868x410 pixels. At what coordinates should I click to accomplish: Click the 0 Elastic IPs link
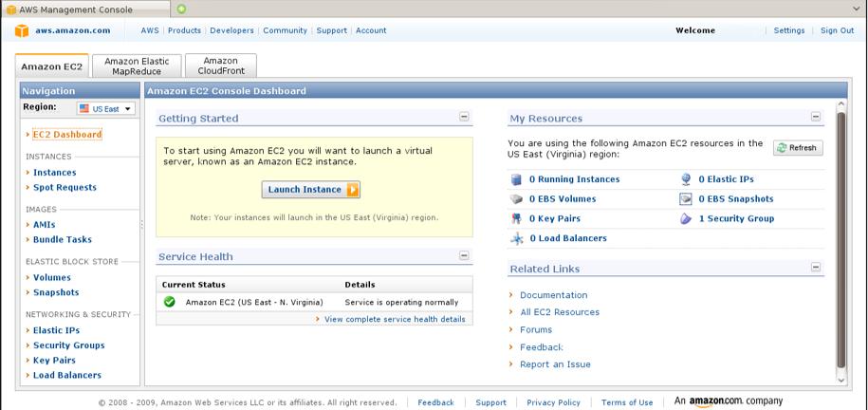tap(727, 179)
